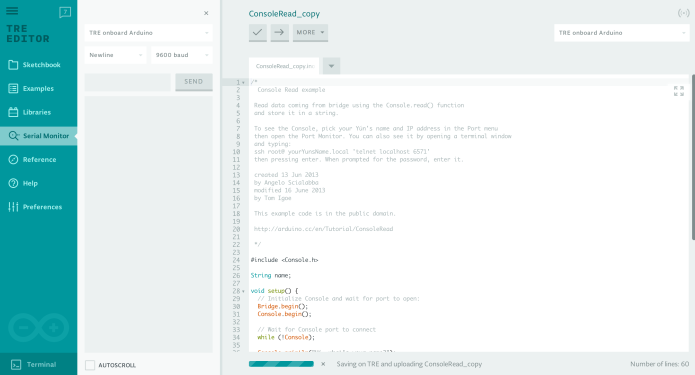This screenshot has height=375, width=695.
Task: Click the Help question mark icon
Action: click(13, 183)
